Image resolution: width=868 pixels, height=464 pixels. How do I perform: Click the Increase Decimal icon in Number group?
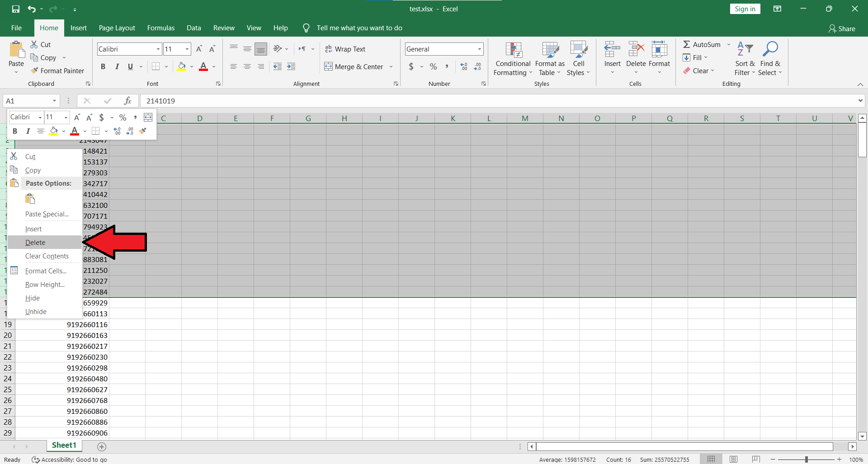coord(464,67)
